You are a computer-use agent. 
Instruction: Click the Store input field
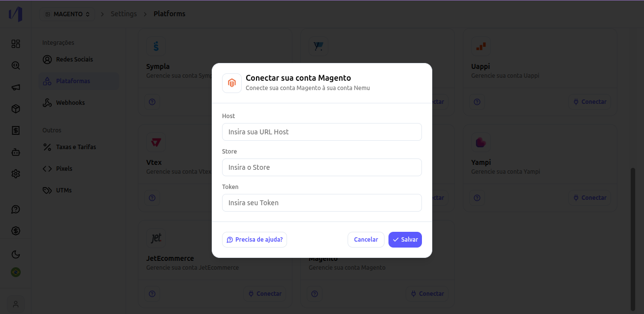322,167
